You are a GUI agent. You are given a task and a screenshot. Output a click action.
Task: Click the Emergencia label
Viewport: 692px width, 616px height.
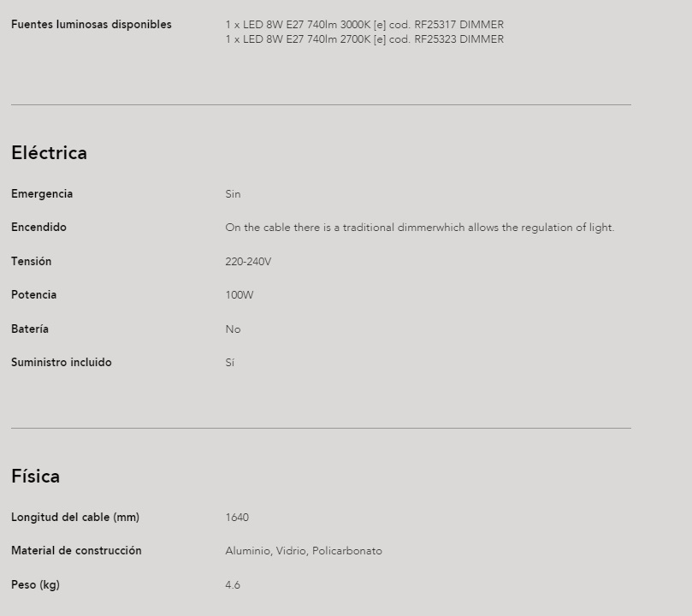[x=42, y=193]
